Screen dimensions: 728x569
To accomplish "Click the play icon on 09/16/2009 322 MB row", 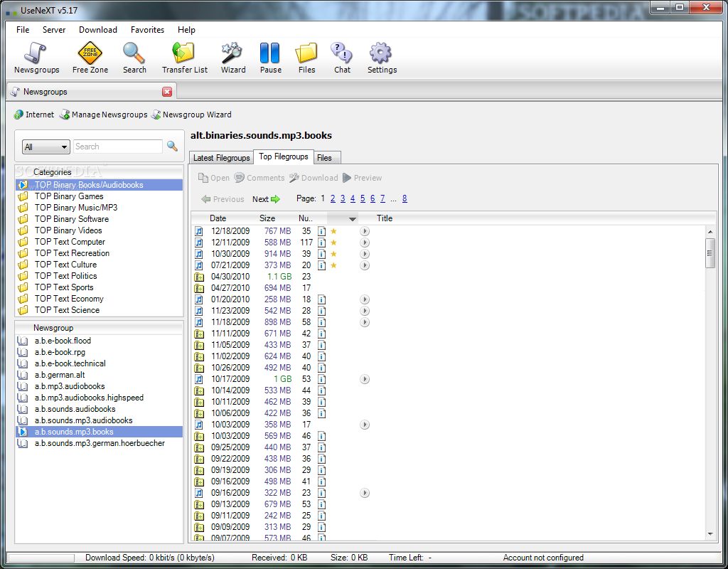I will point(365,493).
